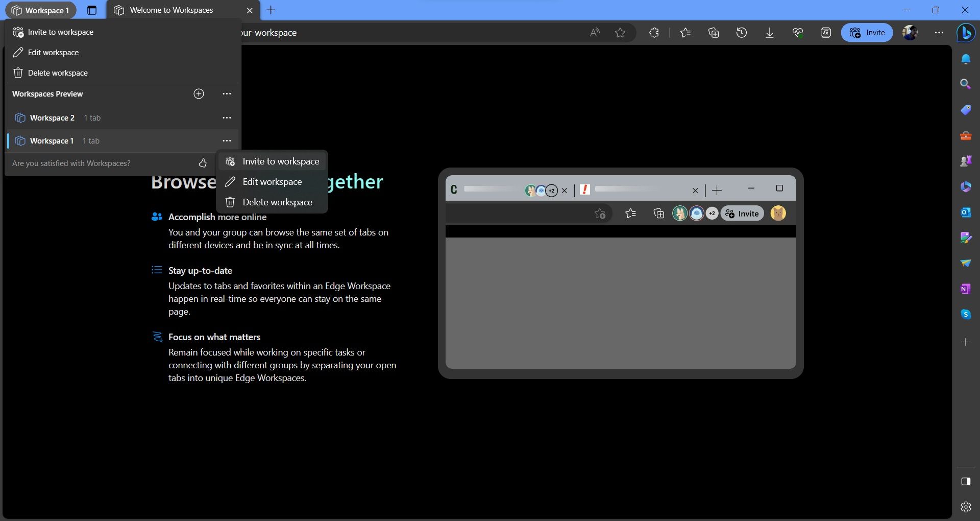The image size is (980, 521).
Task: Create a new workspace with the plus icon
Action: pos(199,93)
